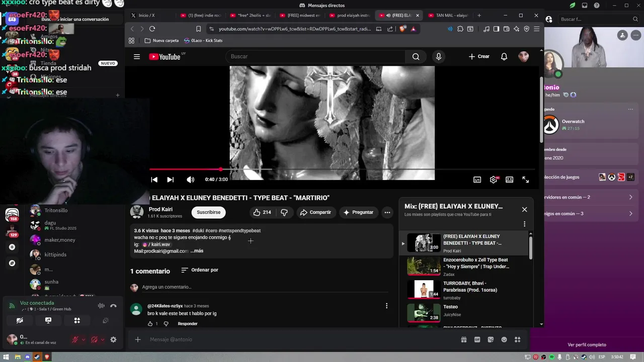Open the 0Laco - Kick Stats bookmark
The height and width of the screenshot is (362, 644).
point(203,40)
